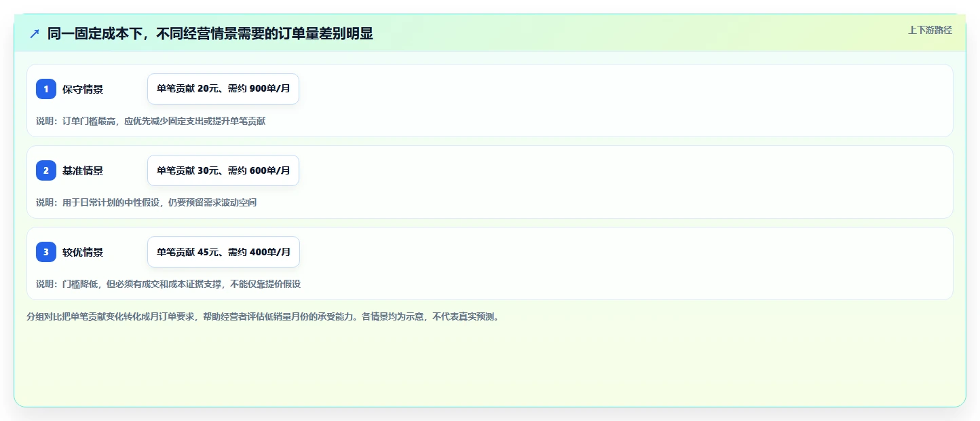This screenshot has width=980, height=421.
Task: Click the trend arrow icon beside the title
Action: click(x=35, y=34)
